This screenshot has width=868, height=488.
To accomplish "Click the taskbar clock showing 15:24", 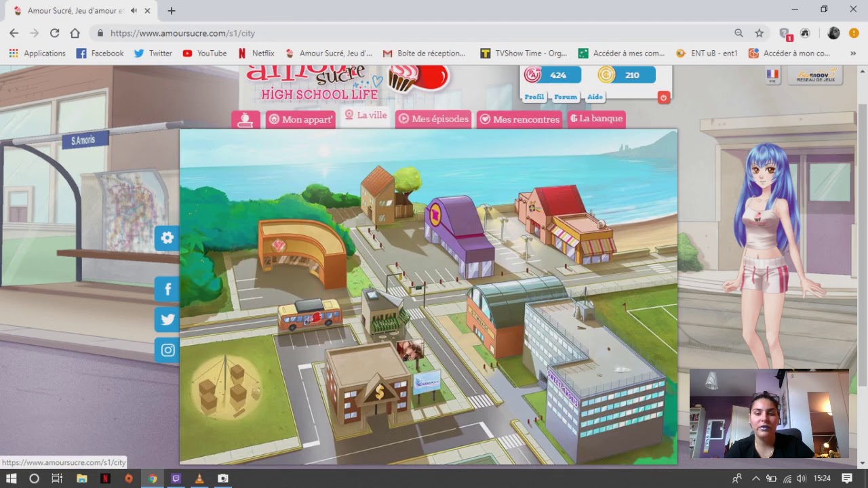I will 822,479.
